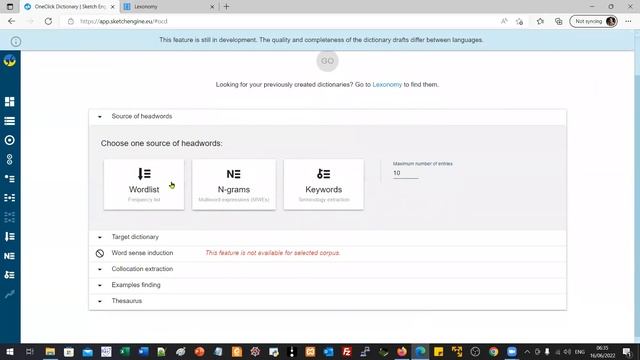Follow the Lexonomy link
This screenshot has width=640, height=360.
tap(387, 84)
